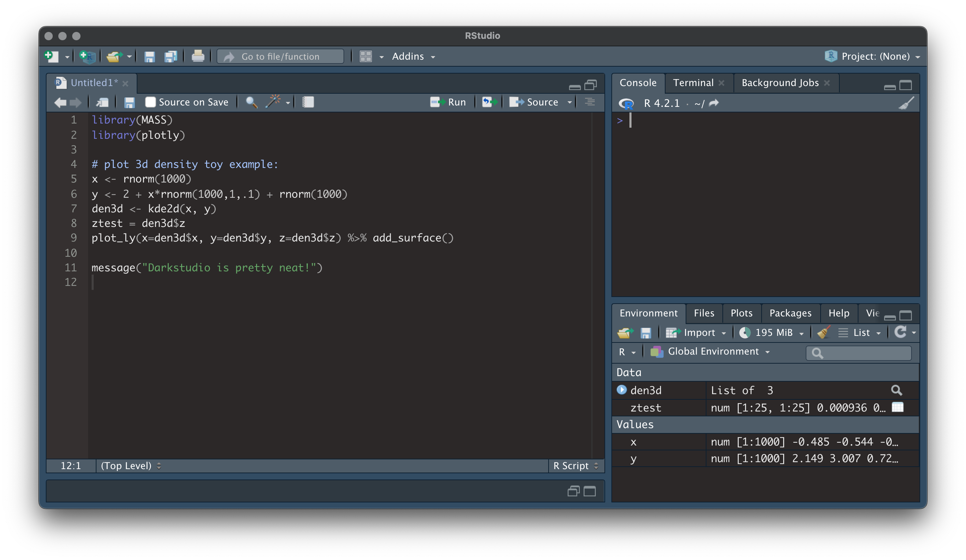Image resolution: width=966 pixels, height=560 pixels.
Task: Maximize the editor pane
Action: 590,85
